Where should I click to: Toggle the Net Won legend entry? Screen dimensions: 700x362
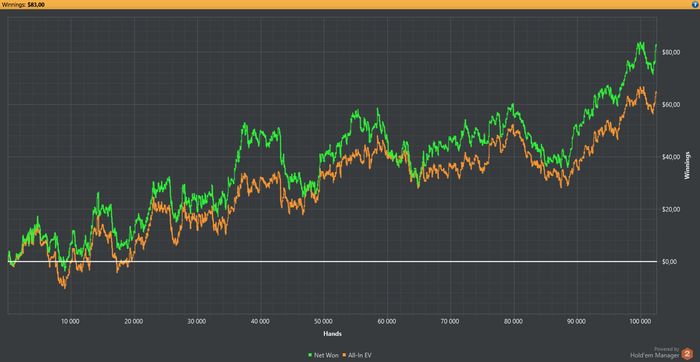click(x=324, y=355)
